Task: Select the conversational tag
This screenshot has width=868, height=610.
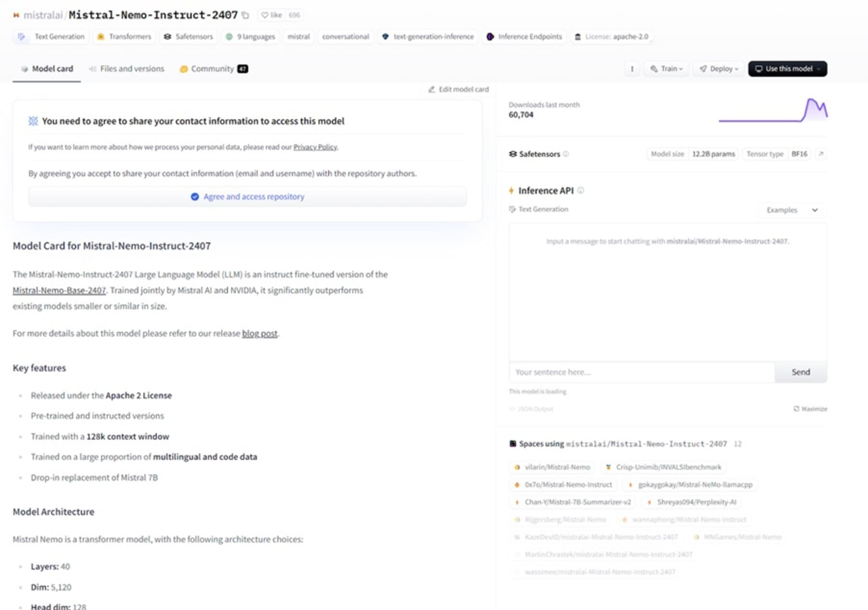Action: coord(345,37)
